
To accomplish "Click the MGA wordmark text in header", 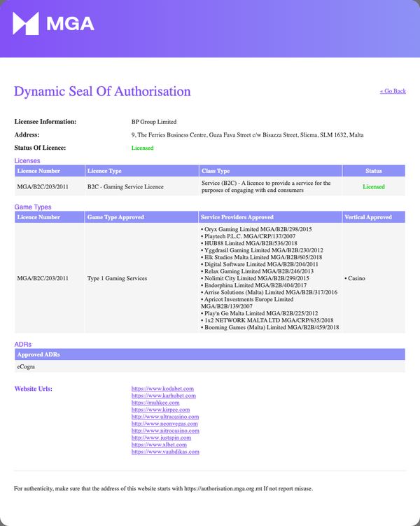I will tap(71, 24).
